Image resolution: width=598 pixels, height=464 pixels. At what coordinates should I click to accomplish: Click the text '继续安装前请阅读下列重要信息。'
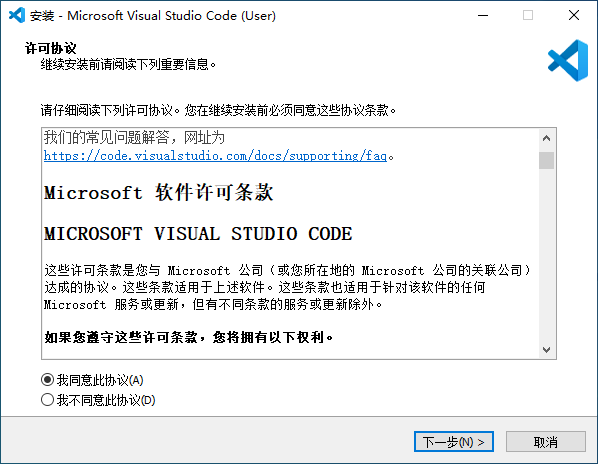(129, 64)
